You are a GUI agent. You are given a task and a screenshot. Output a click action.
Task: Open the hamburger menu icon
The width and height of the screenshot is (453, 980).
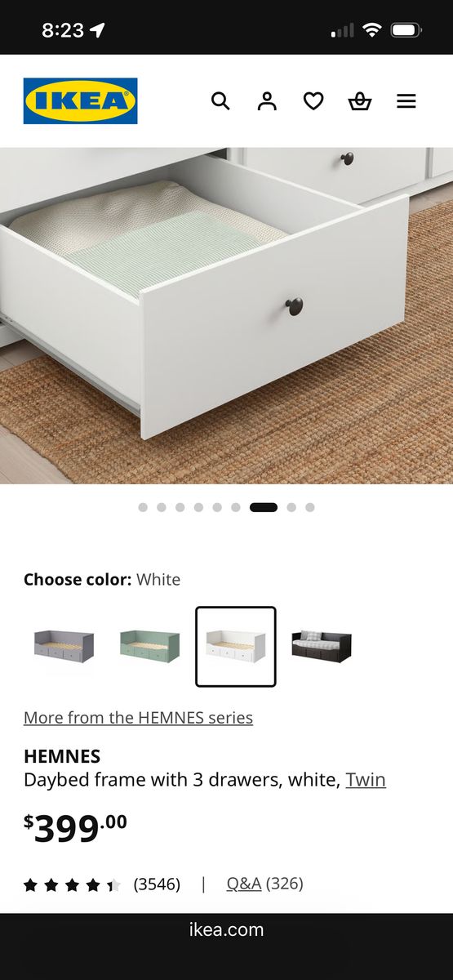click(x=406, y=101)
